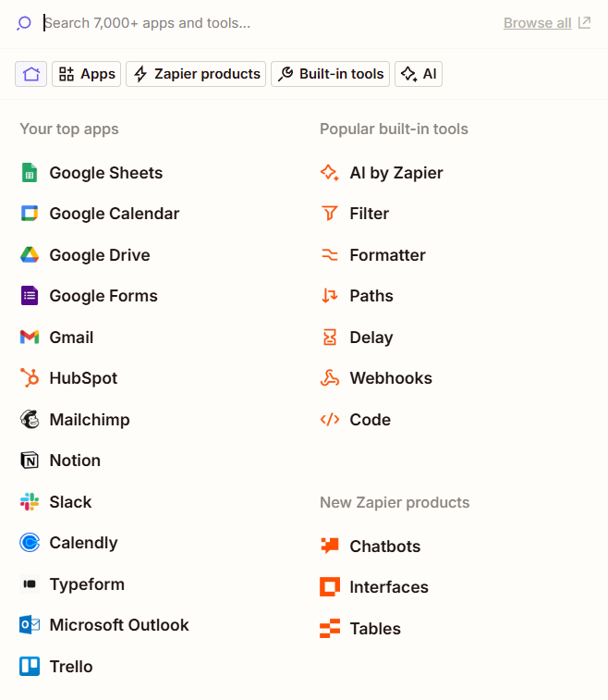Select the Home tab
This screenshot has width=608, height=700.
30,74
